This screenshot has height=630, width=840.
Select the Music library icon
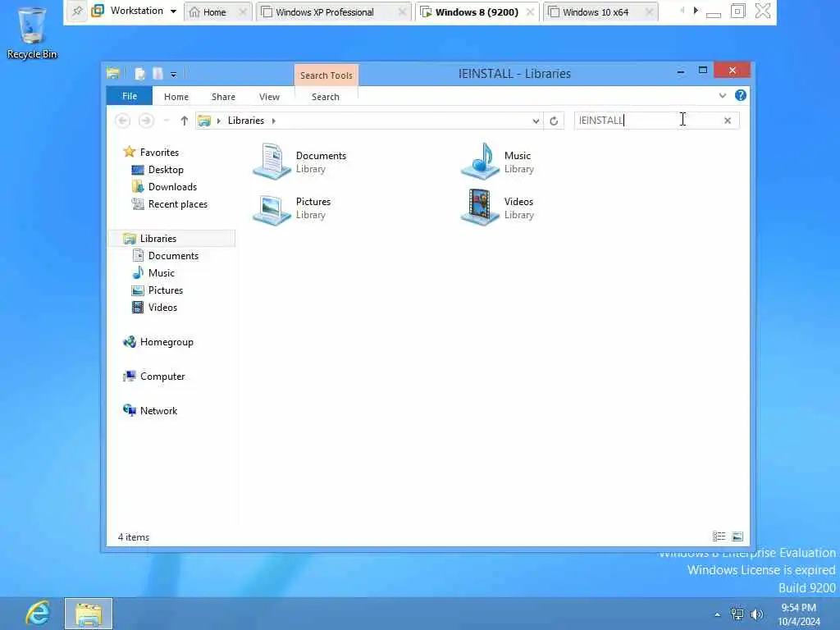[480, 162]
